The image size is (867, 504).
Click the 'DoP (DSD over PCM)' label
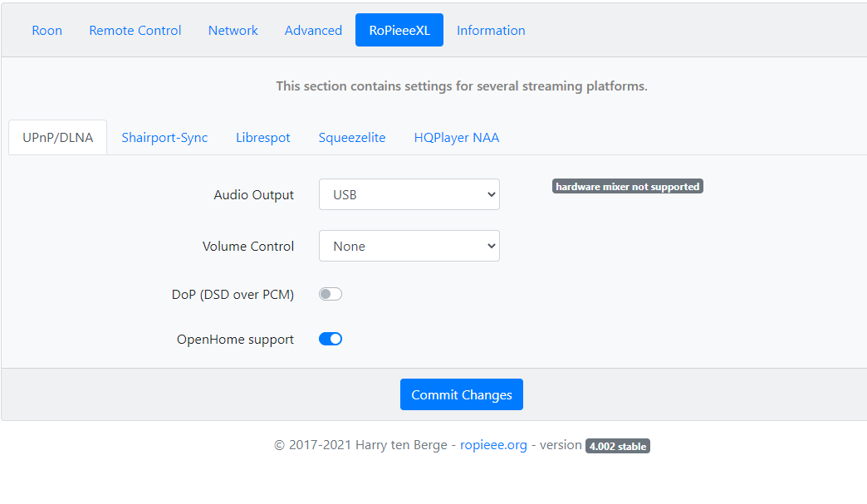click(x=233, y=295)
